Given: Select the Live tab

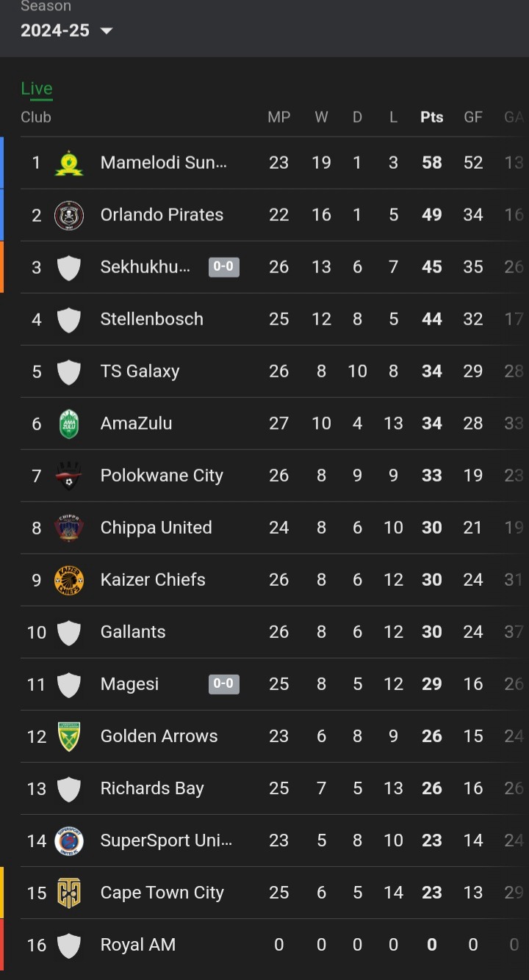Looking at the screenshot, I should click(37, 89).
